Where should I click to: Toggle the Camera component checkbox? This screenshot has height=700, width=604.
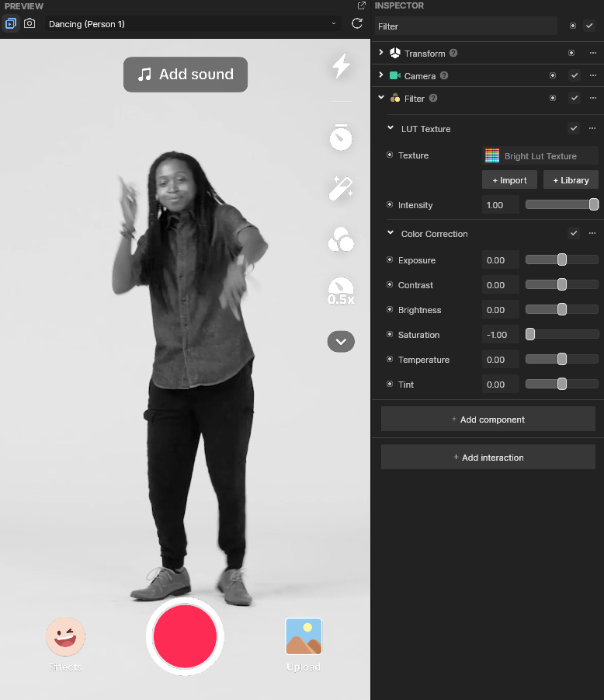pyautogui.click(x=574, y=75)
